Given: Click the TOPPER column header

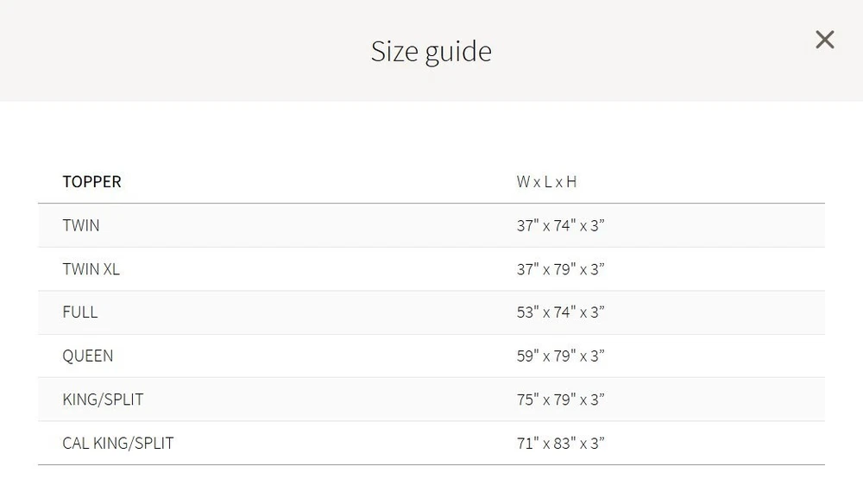Looking at the screenshot, I should [91, 182].
